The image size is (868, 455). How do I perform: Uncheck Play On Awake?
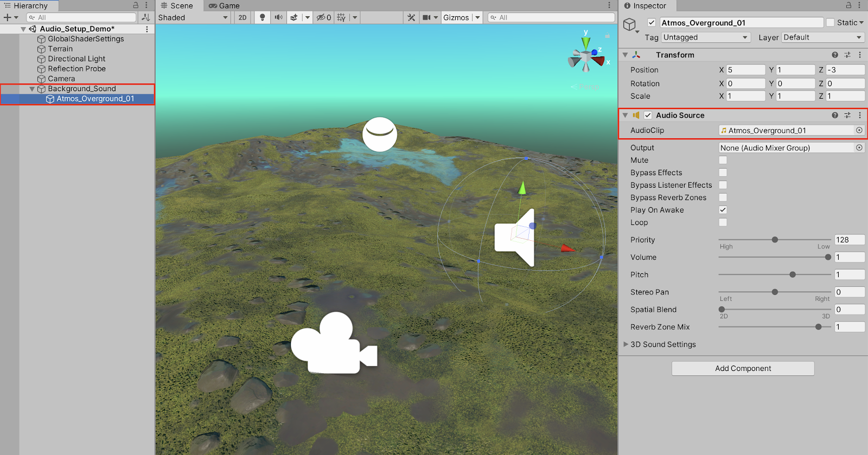pos(723,210)
